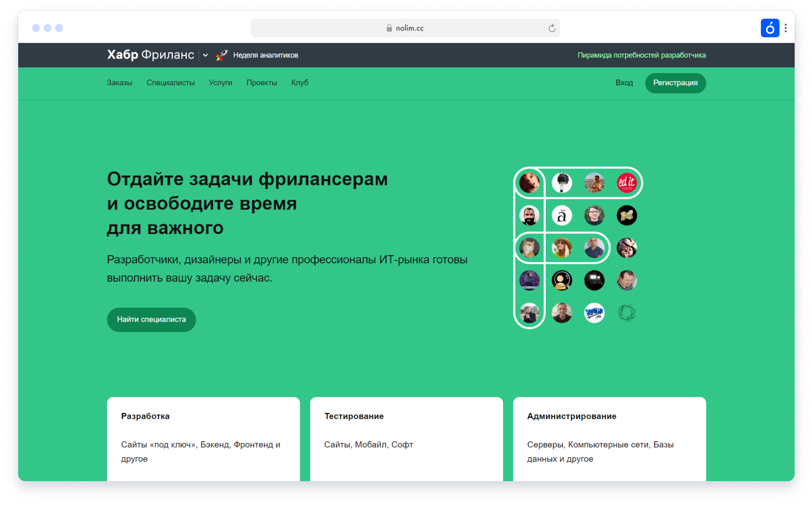Open the Проекты menu item
The width and height of the screenshot is (812, 506).
[262, 83]
